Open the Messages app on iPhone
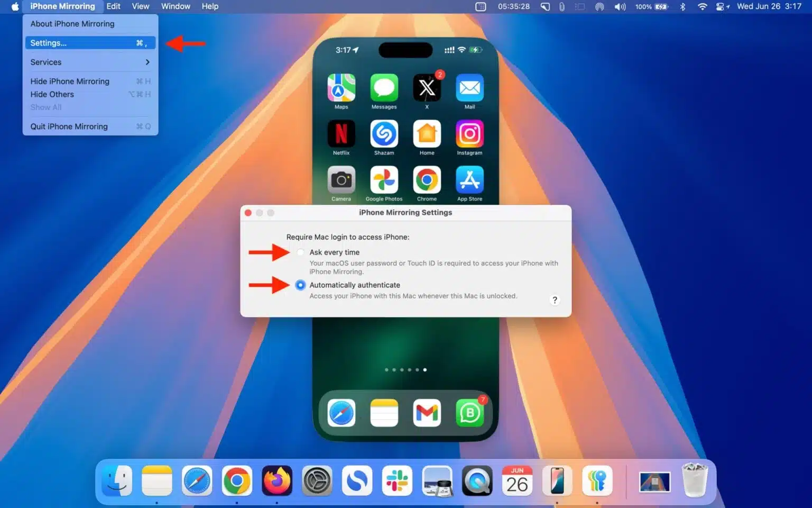Viewport: 812px width, 508px height. (384, 87)
